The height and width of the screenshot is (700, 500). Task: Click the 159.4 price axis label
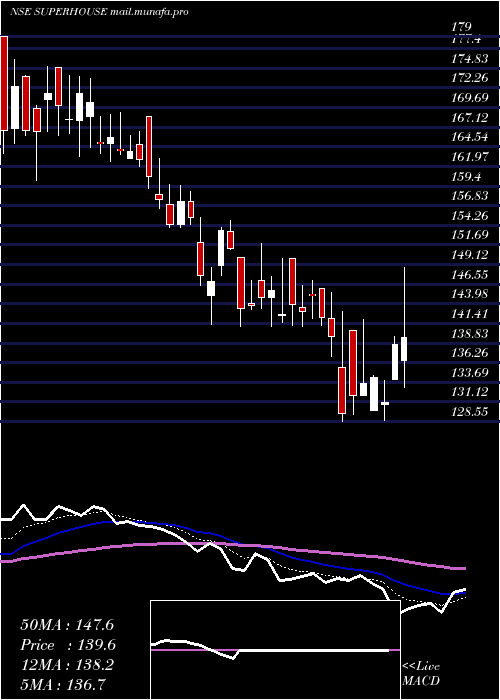pos(467,176)
